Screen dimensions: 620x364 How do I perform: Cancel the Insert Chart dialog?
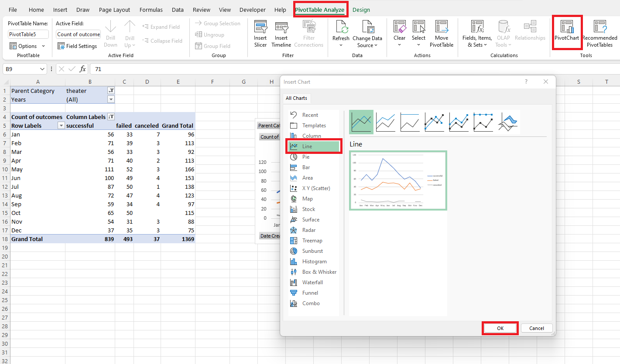pos(537,328)
